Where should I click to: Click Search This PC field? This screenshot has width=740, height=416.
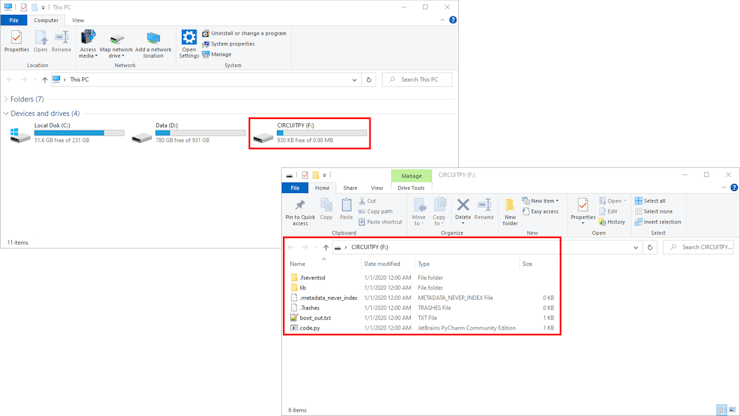click(417, 80)
